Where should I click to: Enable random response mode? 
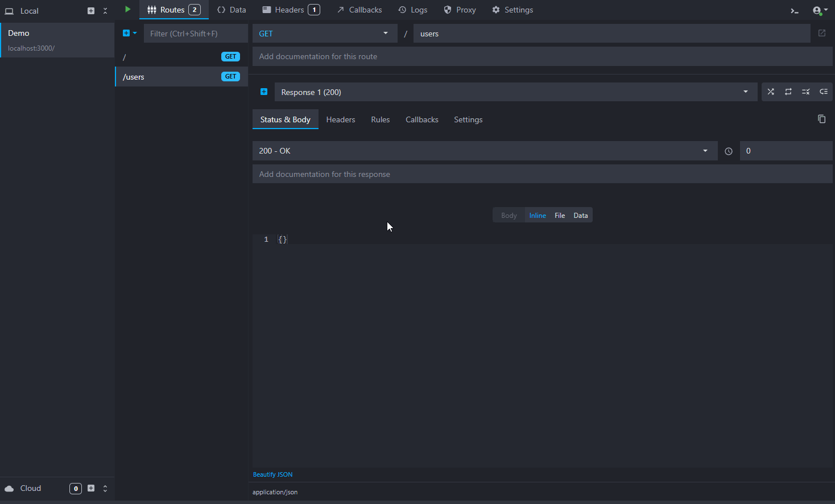click(771, 92)
